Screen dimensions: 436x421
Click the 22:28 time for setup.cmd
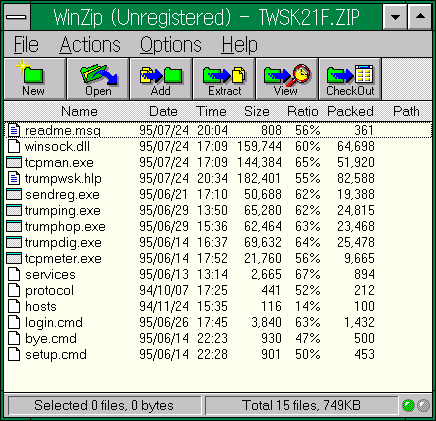[x=212, y=354]
